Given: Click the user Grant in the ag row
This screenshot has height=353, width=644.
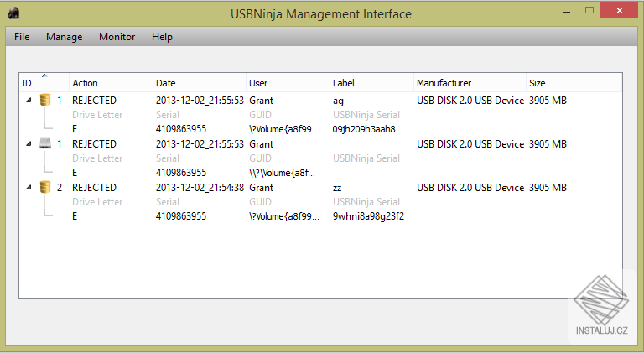Looking at the screenshot, I should (x=262, y=101).
